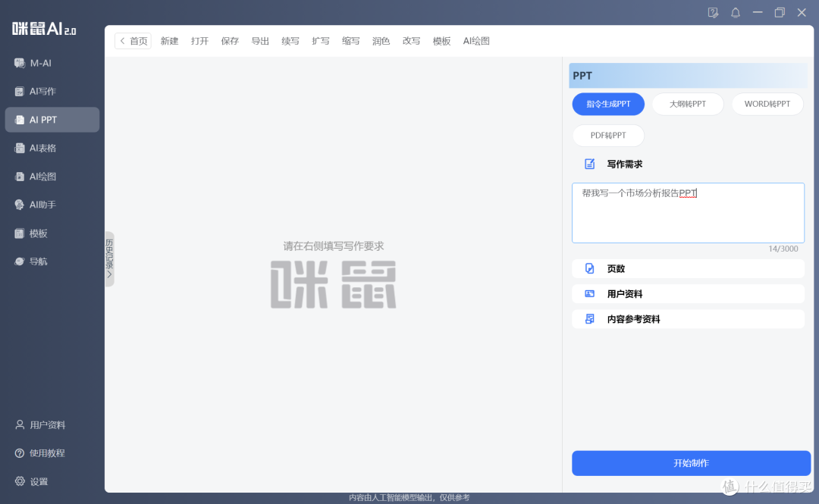This screenshot has width=819, height=504.
Task: Expand the 用户资料 section in the PPT panel
Action: [688, 293]
